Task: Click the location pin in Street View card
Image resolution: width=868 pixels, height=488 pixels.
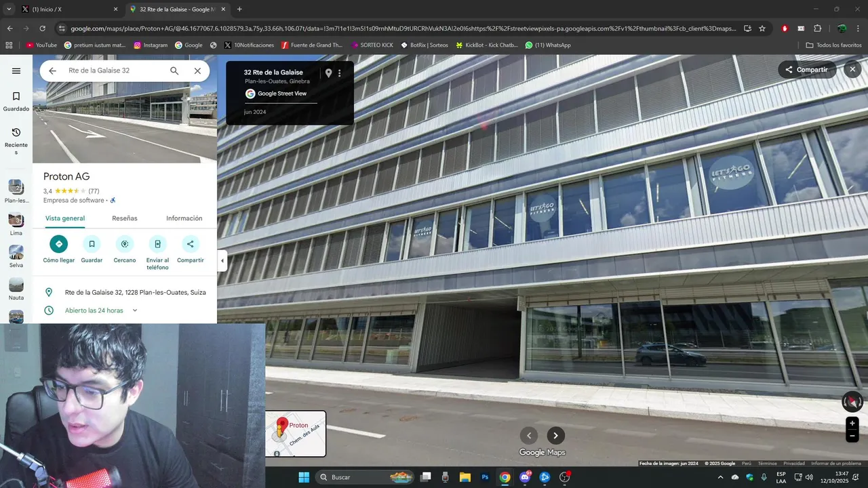Action: 328,73
